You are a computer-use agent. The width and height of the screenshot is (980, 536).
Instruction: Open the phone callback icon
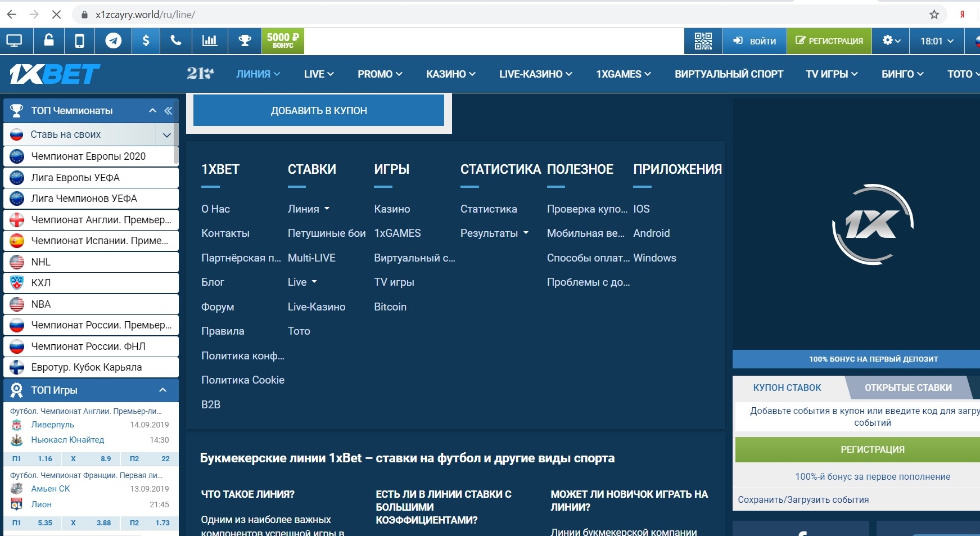pyautogui.click(x=176, y=41)
